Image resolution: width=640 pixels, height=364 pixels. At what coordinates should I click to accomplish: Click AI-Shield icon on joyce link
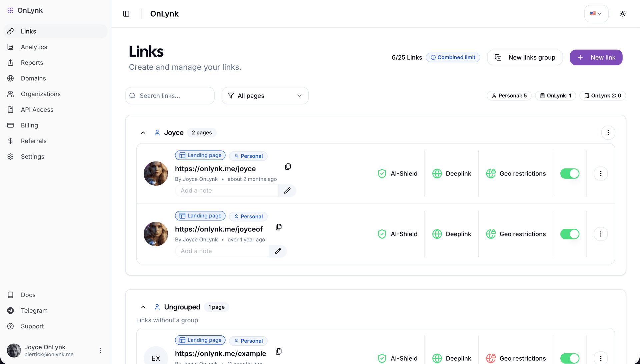[382, 174]
